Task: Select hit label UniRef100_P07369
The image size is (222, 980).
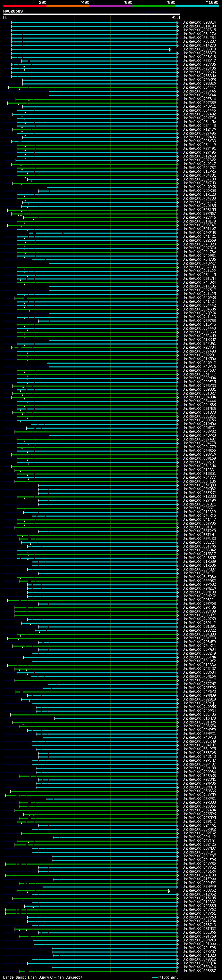Action: tap(199, 103)
